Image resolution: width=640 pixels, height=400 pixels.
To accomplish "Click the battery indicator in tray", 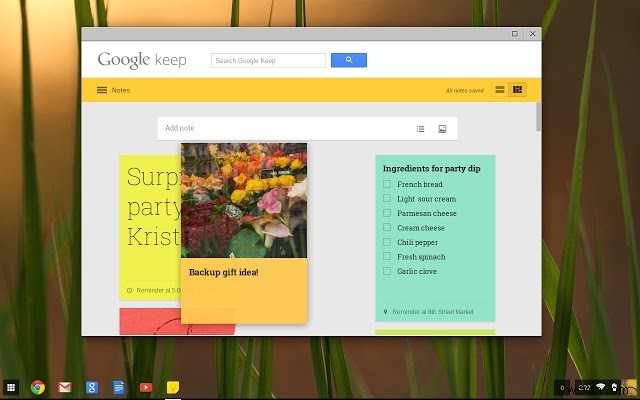I will (614, 387).
